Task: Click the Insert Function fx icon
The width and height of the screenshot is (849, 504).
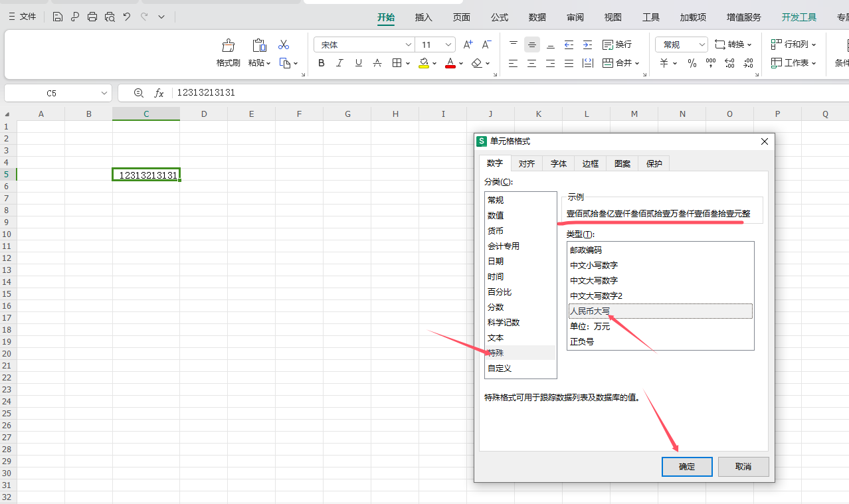Action: click(x=159, y=93)
